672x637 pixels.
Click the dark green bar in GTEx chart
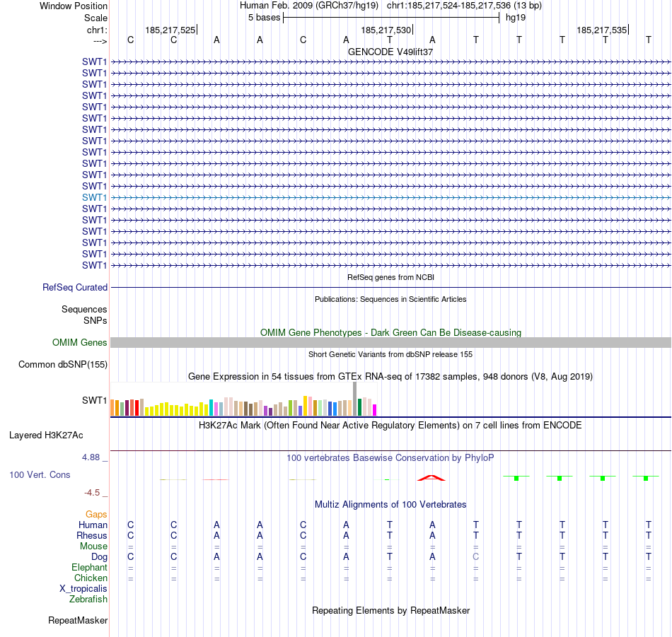359,407
